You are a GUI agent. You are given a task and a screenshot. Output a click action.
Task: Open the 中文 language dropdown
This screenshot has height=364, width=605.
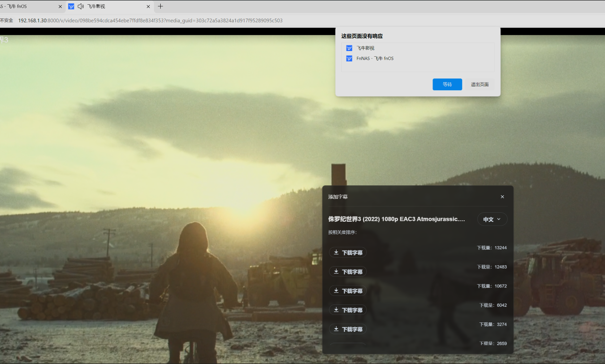(x=492, y=219)
